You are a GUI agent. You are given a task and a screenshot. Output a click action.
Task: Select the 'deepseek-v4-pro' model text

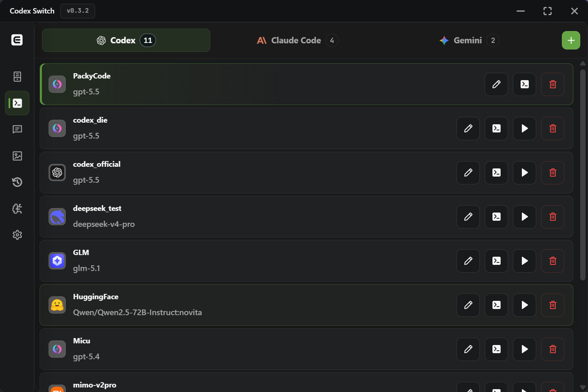(104, 224)
